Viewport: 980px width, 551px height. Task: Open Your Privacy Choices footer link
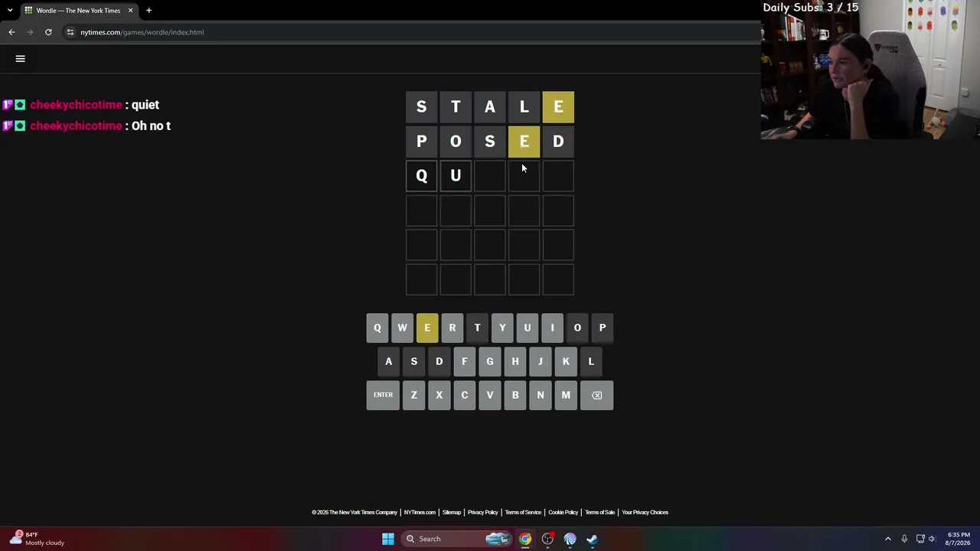pyautogui.click(x=645, y=513)
